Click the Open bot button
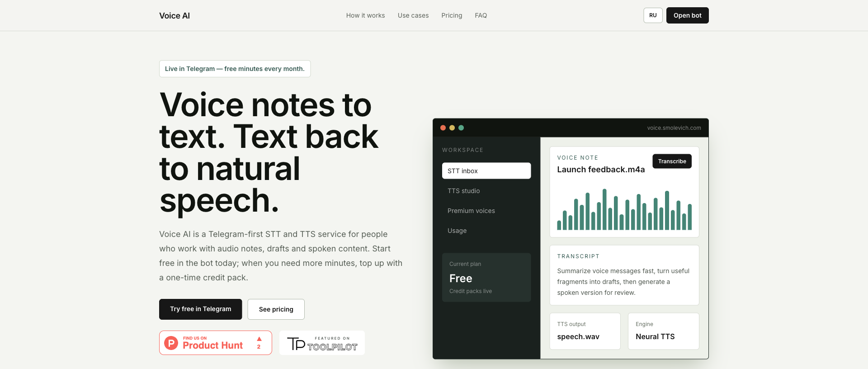 point(687,15)
